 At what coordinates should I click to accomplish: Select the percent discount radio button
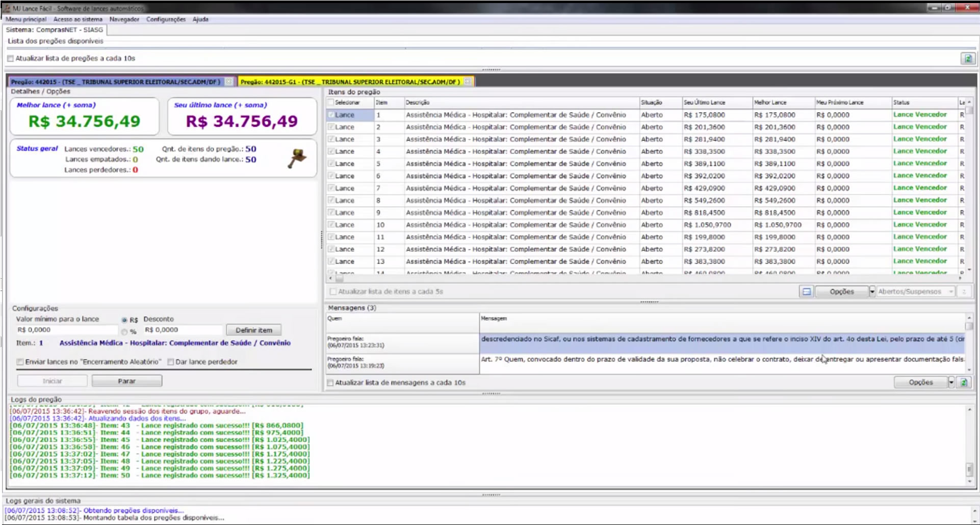124,332
